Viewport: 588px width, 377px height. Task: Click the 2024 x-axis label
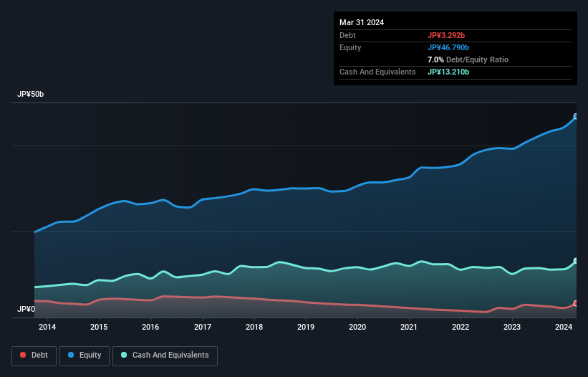tap(564, 327)
